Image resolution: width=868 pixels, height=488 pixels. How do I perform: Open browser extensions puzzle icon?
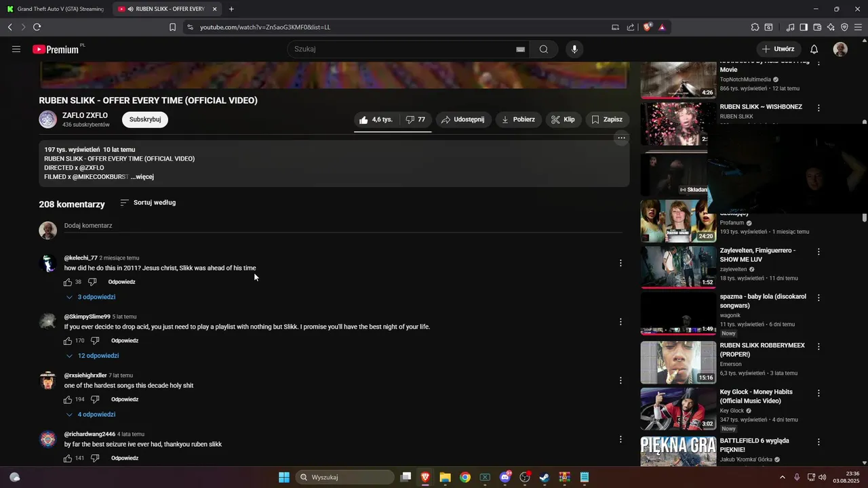755,27
